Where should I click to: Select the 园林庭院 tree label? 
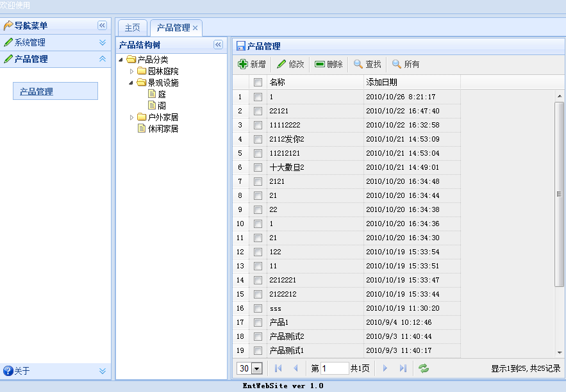pos(163,71)
